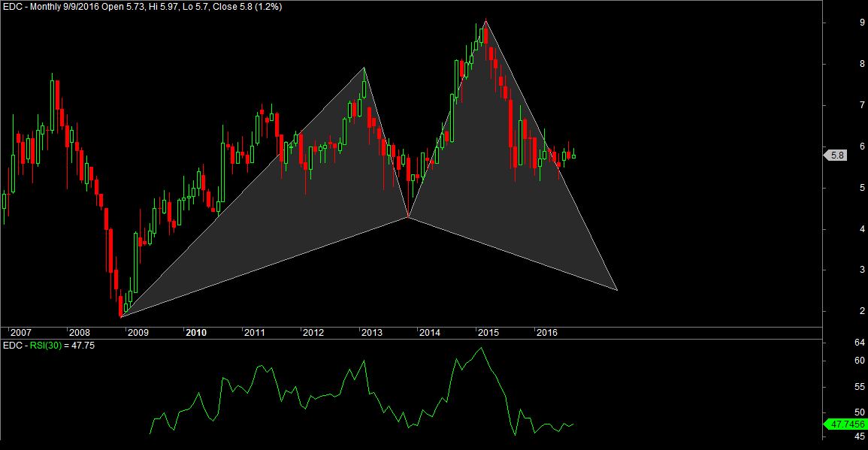The image size is (868, 450).
Task: Click the 2009 year label on time axis
Action: [x=138, y=333]
